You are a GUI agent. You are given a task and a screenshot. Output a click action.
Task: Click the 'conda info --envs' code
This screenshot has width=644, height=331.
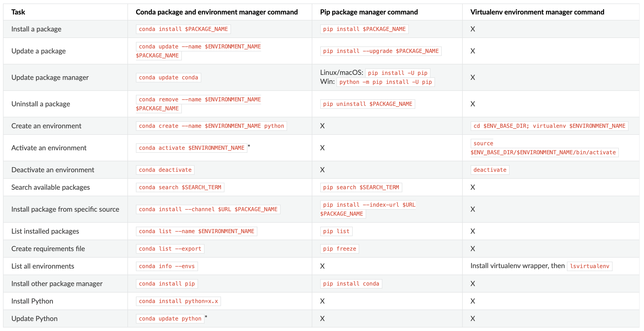[167, 266]
